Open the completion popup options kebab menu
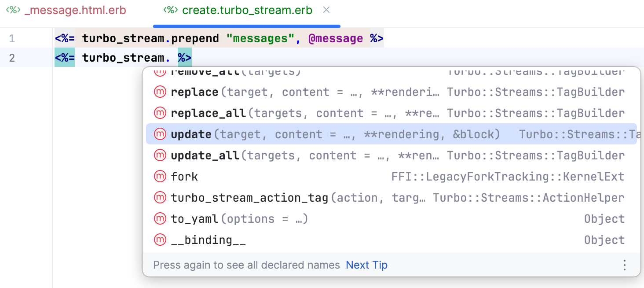Screen dimensions: 644x288 (x=624, y=265)
